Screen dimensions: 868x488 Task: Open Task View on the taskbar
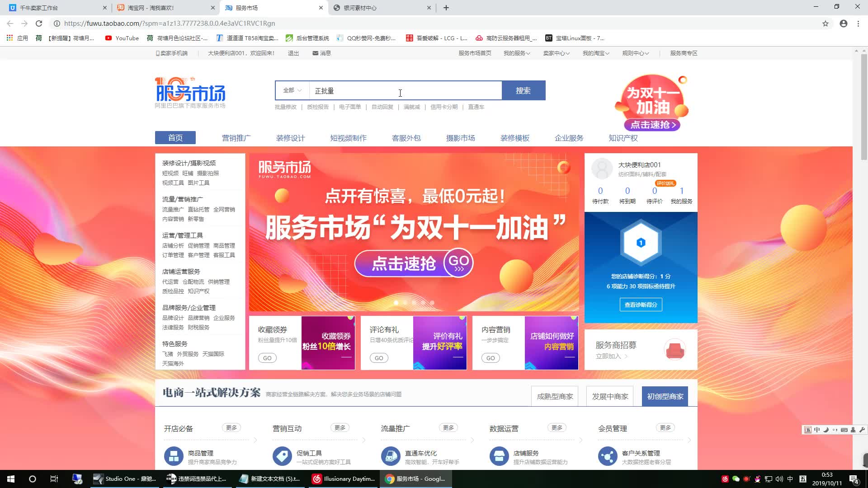(54, 479)
